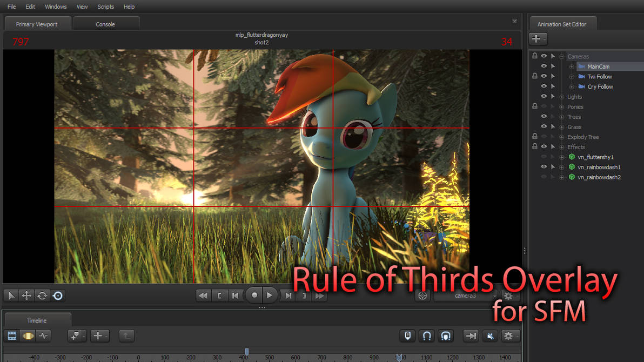
Task: Collapse the Cameras group in the tree
Action: tap(561, 56)
